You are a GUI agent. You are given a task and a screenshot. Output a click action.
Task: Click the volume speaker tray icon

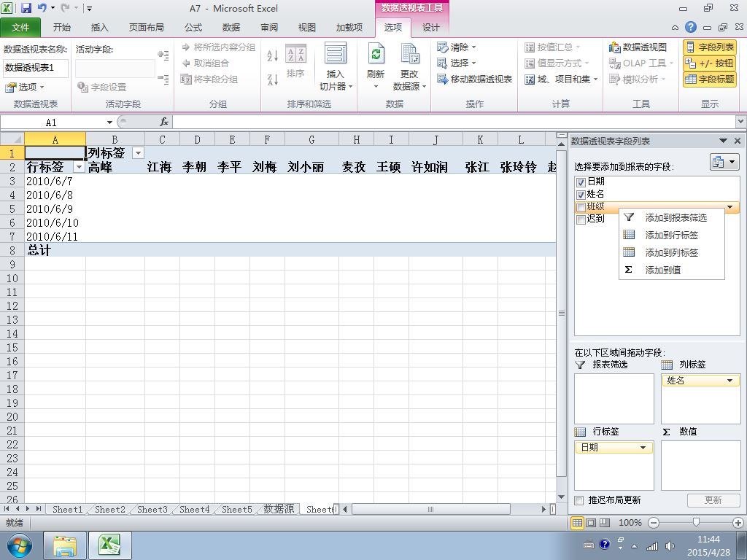[670, 545]
